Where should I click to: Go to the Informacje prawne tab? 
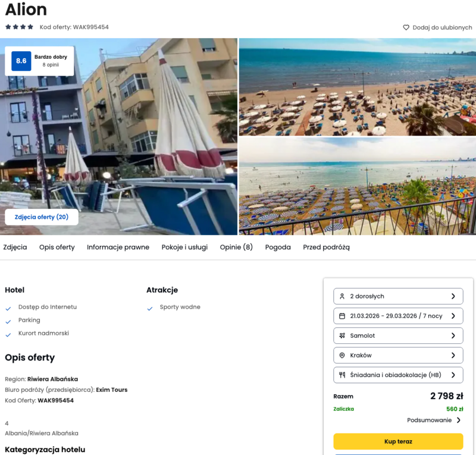coord(118,247)
